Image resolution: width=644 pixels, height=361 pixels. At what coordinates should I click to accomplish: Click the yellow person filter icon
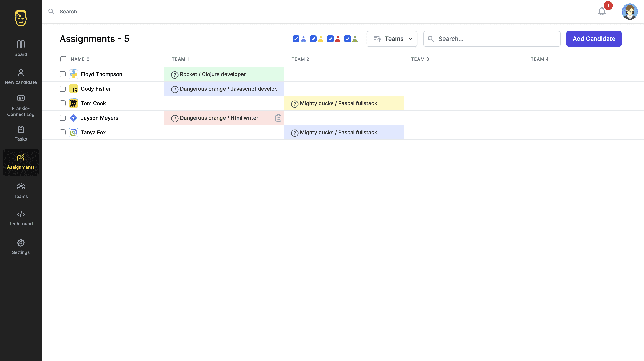pyautogui.click(x=321, y=39)
